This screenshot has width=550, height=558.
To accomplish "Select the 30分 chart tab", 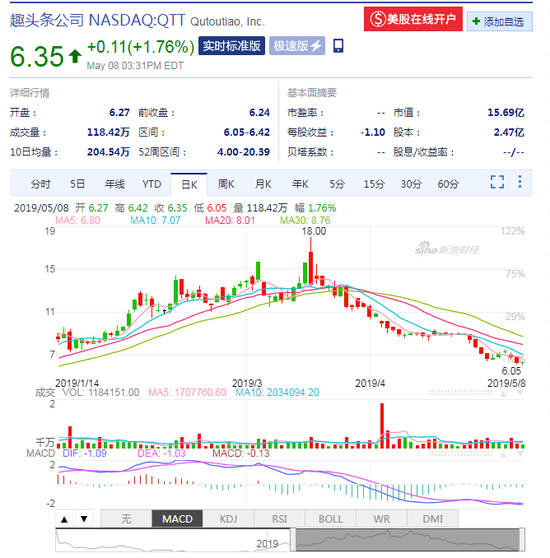I will click(x=411, y=184).
